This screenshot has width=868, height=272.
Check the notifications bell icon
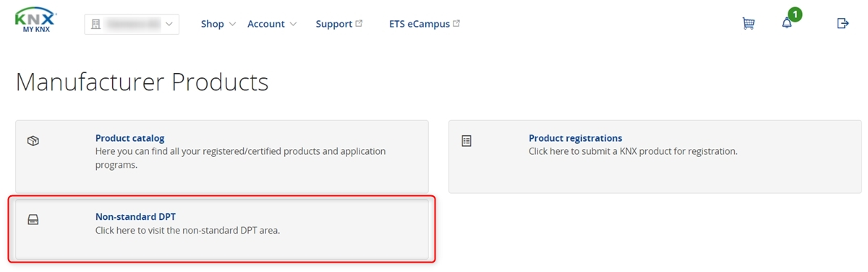tap(787, 24)
